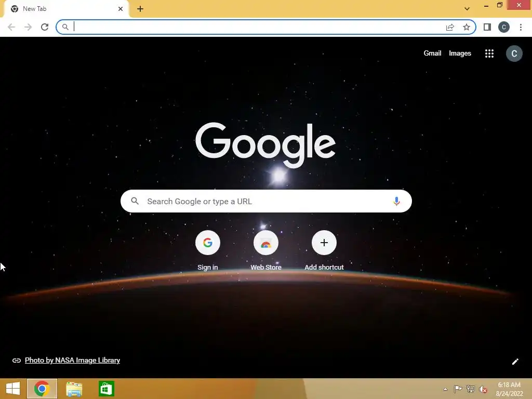Click the share page icon in address bar
This screenshot has width=532, height=399.
coord(450,27)
